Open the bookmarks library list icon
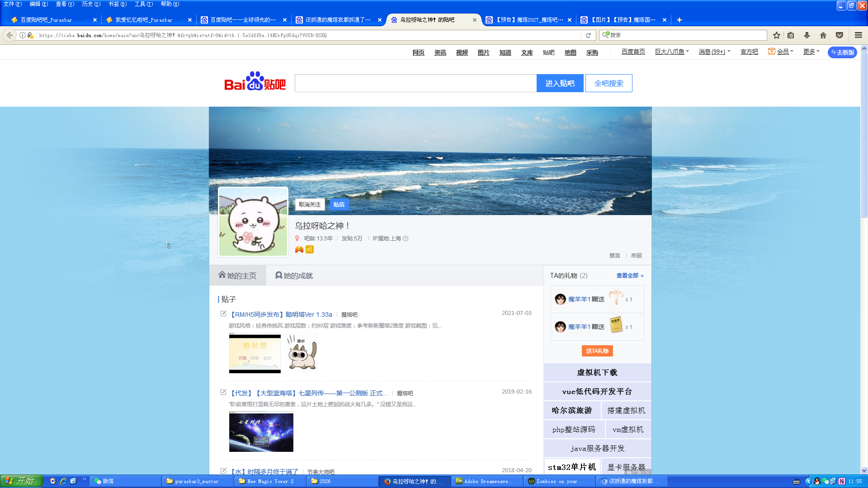The image size is (868, 488). pos(791,35)
